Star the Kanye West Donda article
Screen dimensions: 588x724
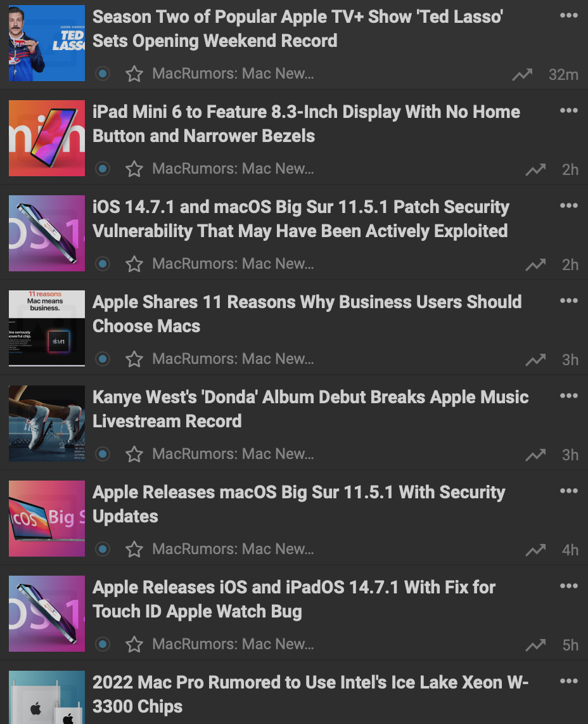[x=134, y=455]
